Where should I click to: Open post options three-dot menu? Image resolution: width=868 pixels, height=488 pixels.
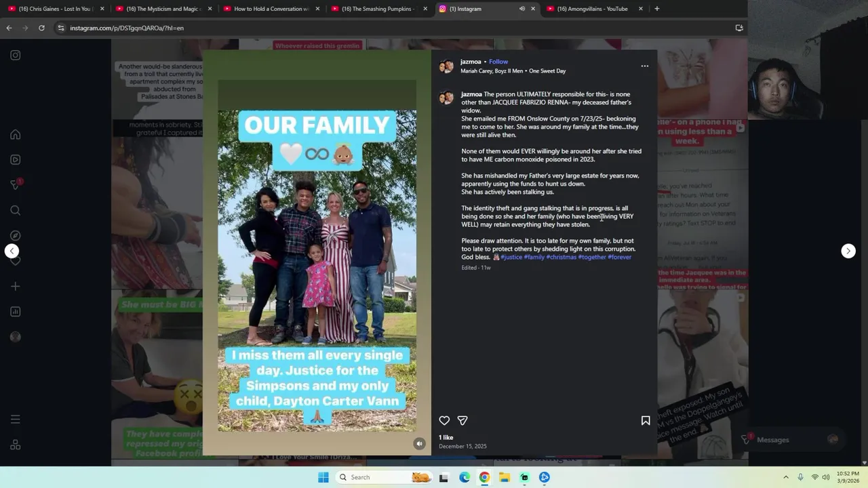tap(645, 66)
